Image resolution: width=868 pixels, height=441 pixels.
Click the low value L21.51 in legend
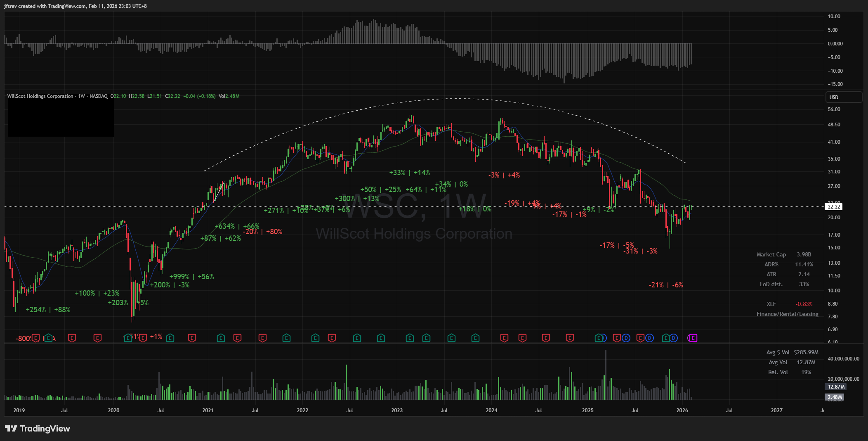[155, 96]
